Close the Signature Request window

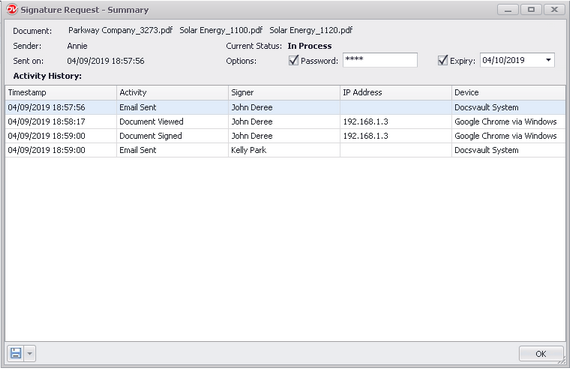554,9
